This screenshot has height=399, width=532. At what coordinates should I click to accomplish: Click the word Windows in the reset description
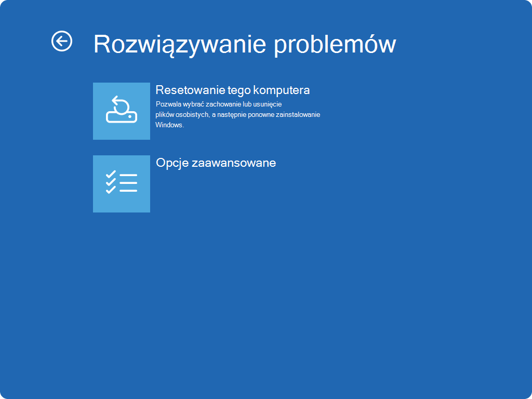169,125
